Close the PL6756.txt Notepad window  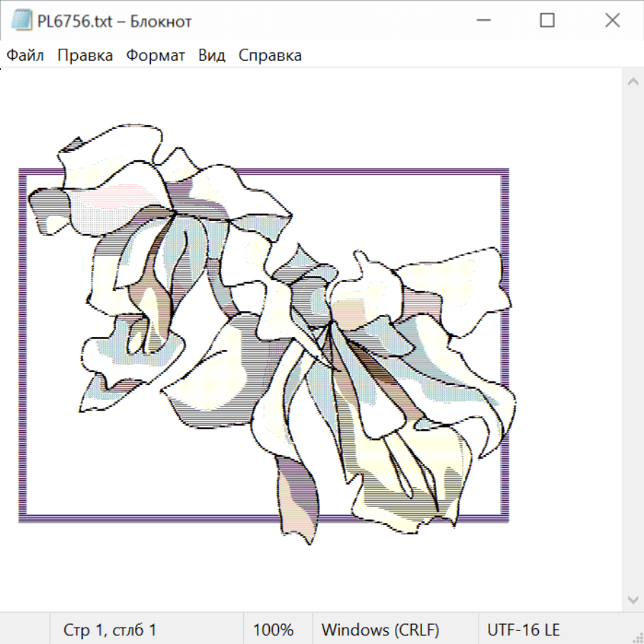[612, 21]
